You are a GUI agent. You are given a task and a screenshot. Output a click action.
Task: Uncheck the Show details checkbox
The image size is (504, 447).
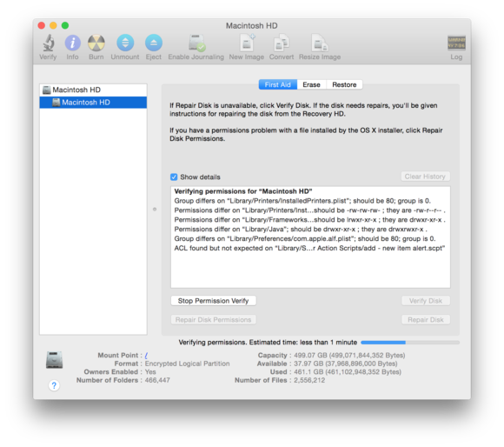(x=174, y=177)
